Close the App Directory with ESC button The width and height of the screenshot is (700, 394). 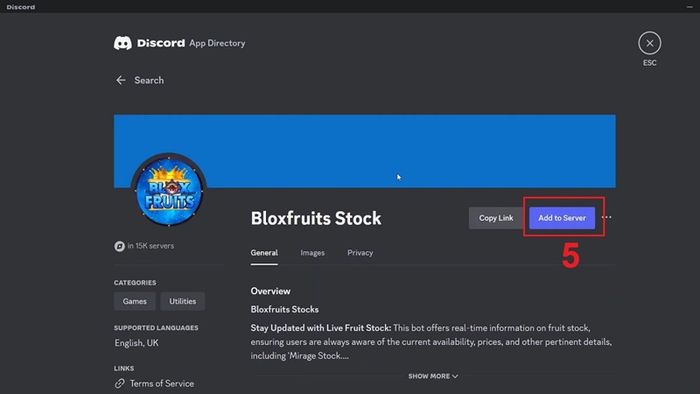(650, 43)
